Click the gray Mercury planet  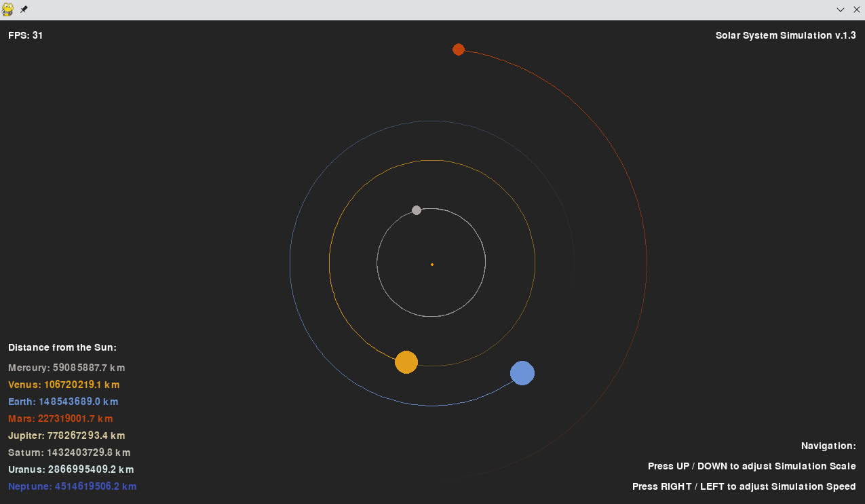point(417,210)
